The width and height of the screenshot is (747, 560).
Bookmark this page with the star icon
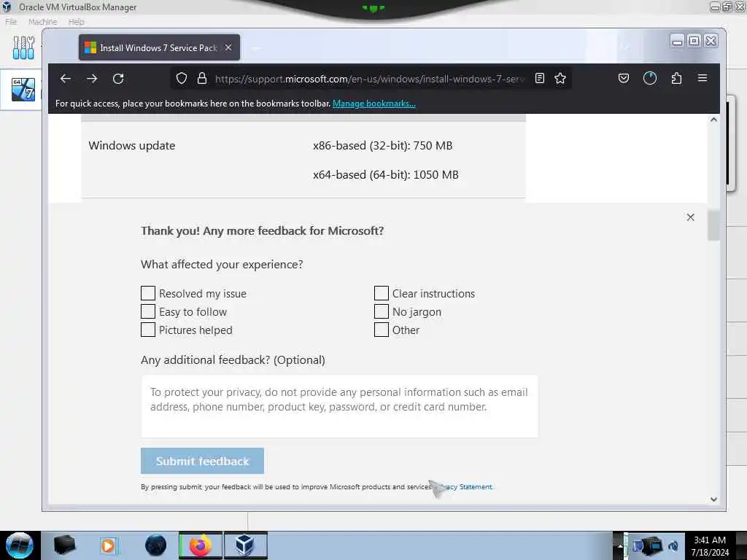point(560,79)
